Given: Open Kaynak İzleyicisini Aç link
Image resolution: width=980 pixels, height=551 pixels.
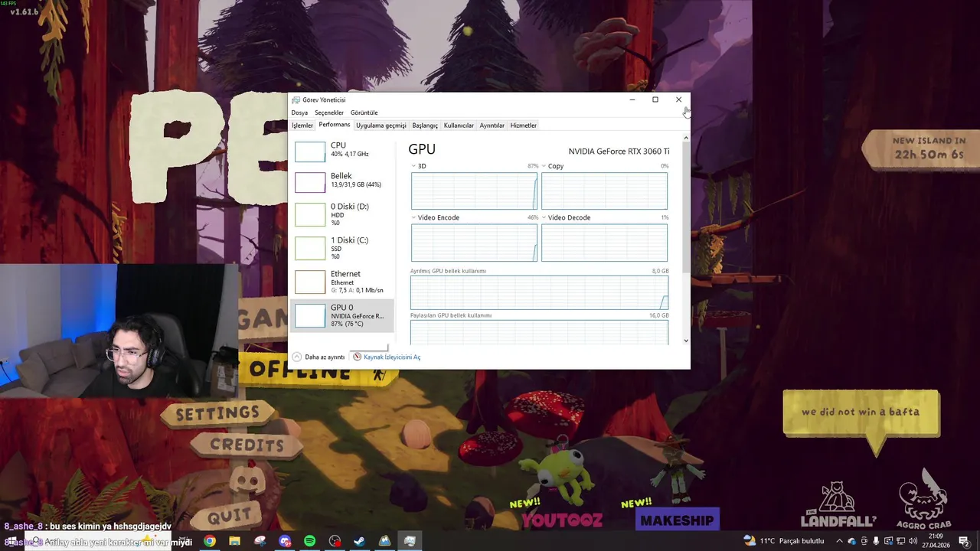Looking at the screenshot, I should coord(392,357).
